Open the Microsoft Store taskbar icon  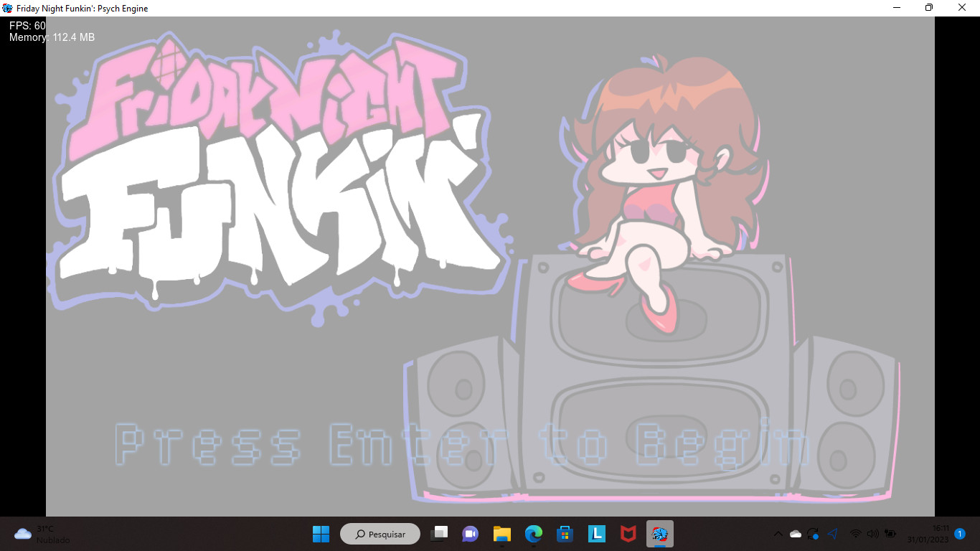click(565, 534)
